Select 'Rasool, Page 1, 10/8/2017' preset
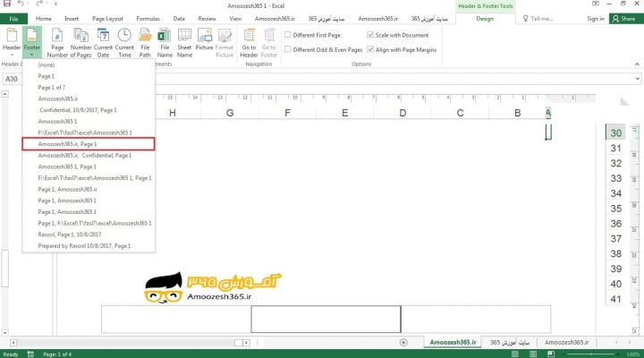 point(89,234)
